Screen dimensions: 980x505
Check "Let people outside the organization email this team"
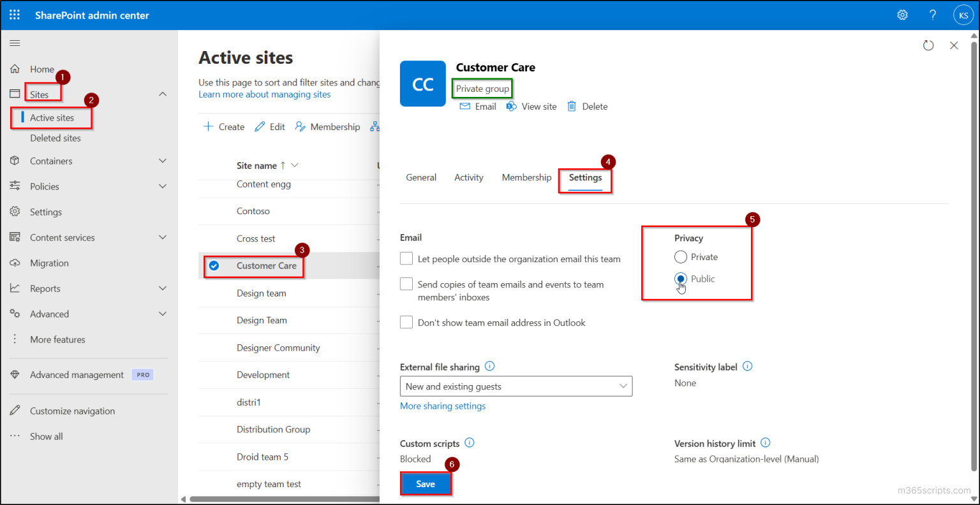[x=406, y=259]
